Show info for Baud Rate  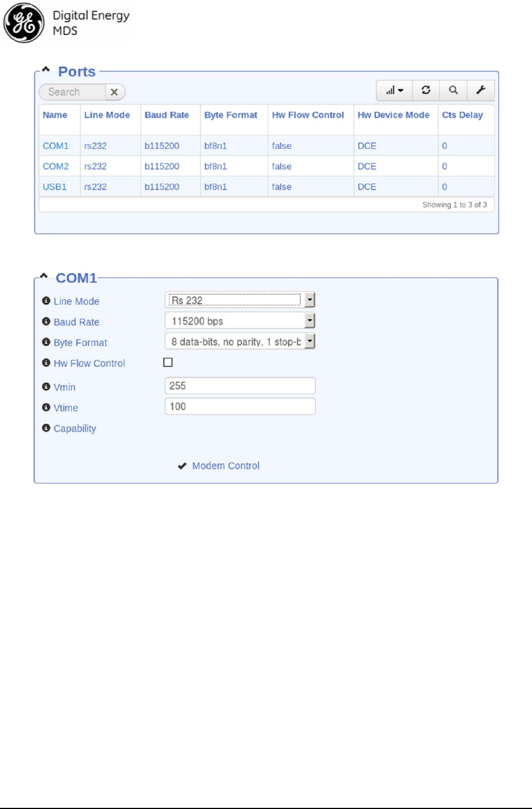click(46, 321)
